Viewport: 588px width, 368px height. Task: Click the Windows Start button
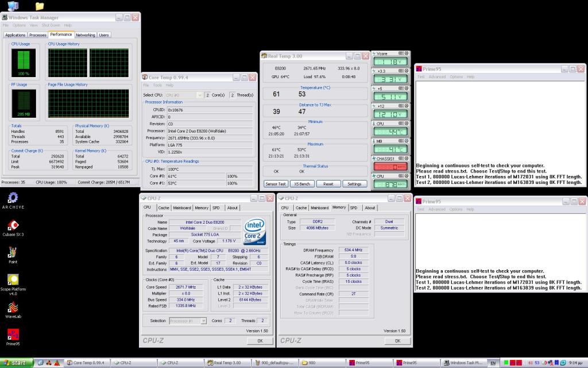click(x=17, y=363)
